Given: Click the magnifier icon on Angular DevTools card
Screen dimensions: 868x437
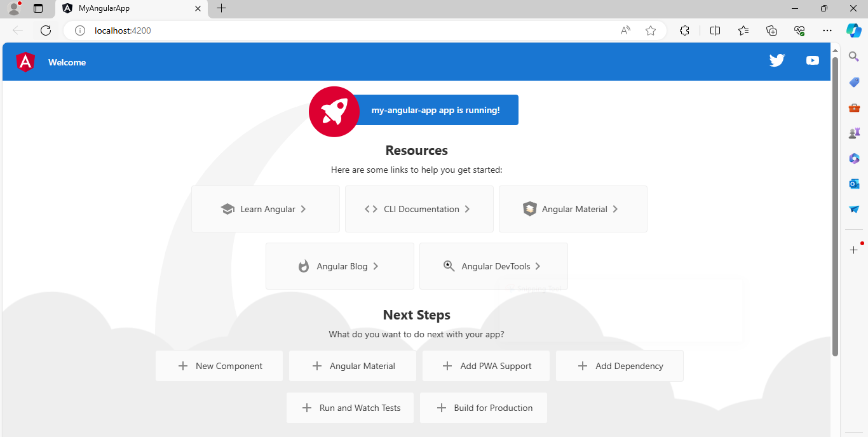Looking at the screenshot, I should point(449,266).
